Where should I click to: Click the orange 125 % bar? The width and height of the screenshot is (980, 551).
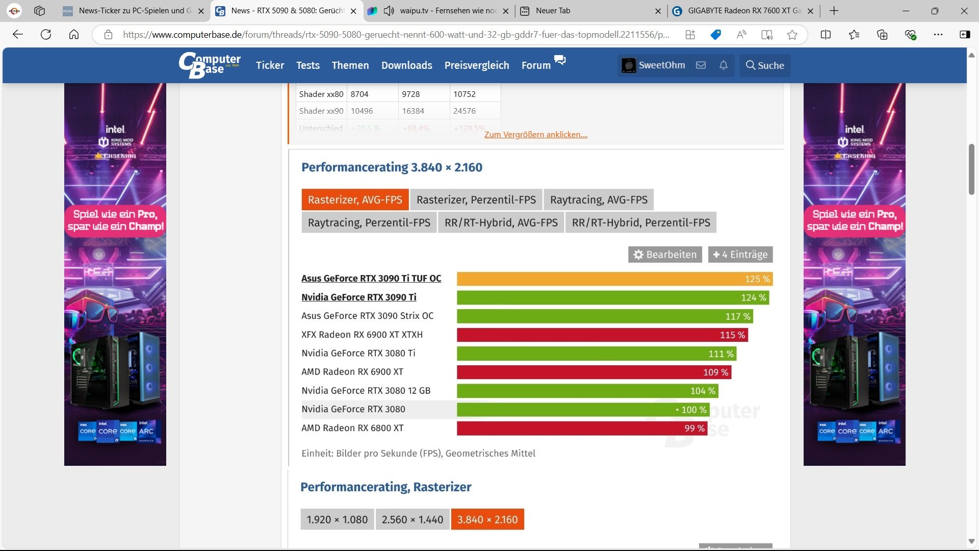tap(614, 279)
